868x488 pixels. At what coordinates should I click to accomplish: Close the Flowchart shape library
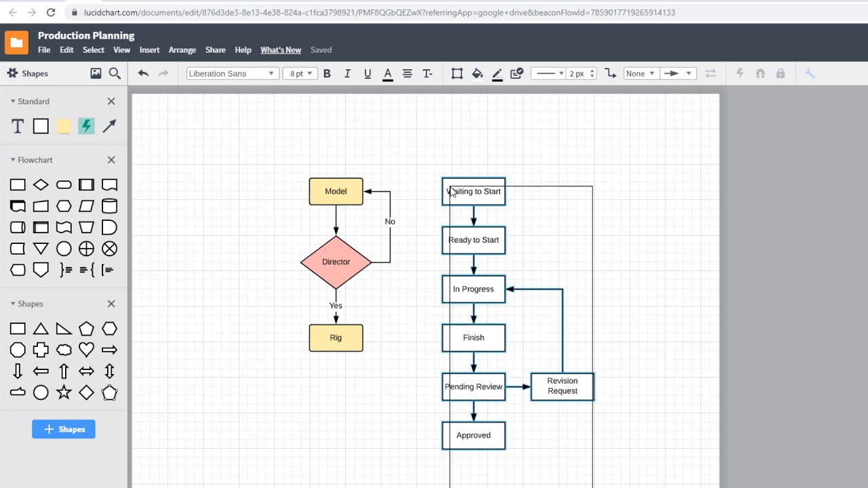(111, 160)
